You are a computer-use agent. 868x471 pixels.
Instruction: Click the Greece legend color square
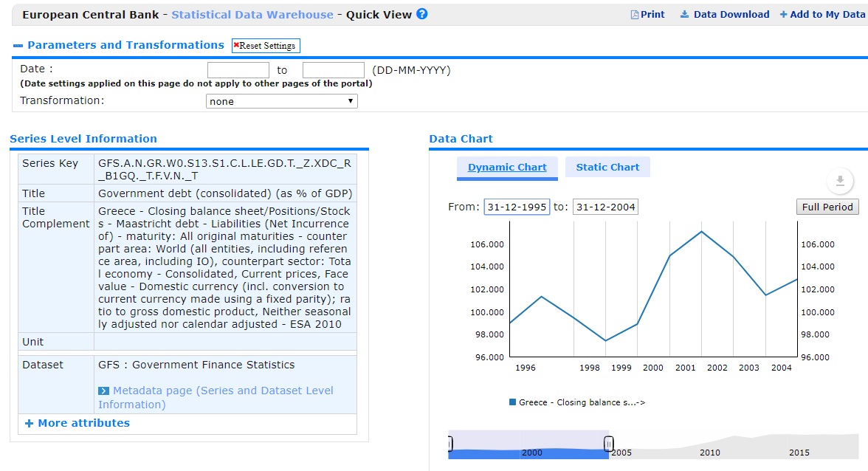click(512, 402)
